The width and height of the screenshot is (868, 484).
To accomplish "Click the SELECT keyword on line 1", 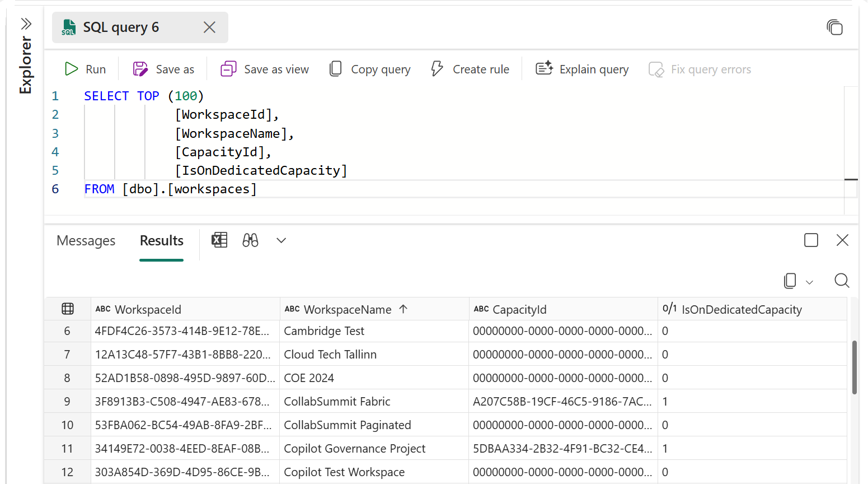I will tap(106, 96).
